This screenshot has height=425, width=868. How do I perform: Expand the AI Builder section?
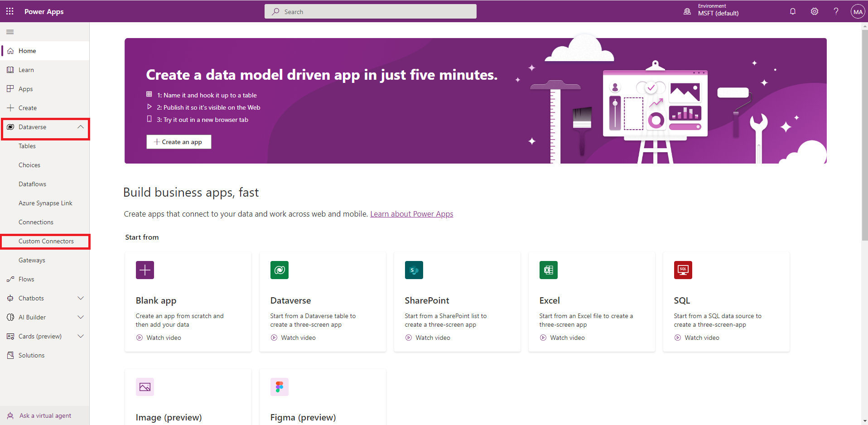[81, 317]
